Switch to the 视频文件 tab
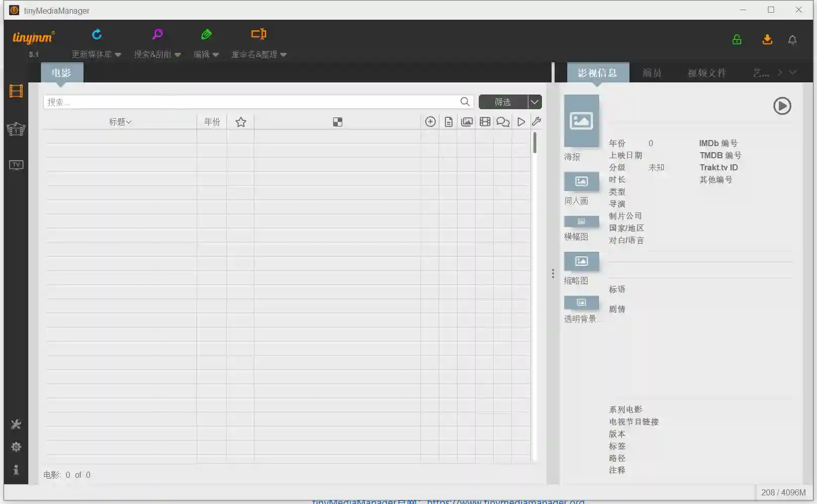Screen dimensions: 817x504 click(707, 72)
